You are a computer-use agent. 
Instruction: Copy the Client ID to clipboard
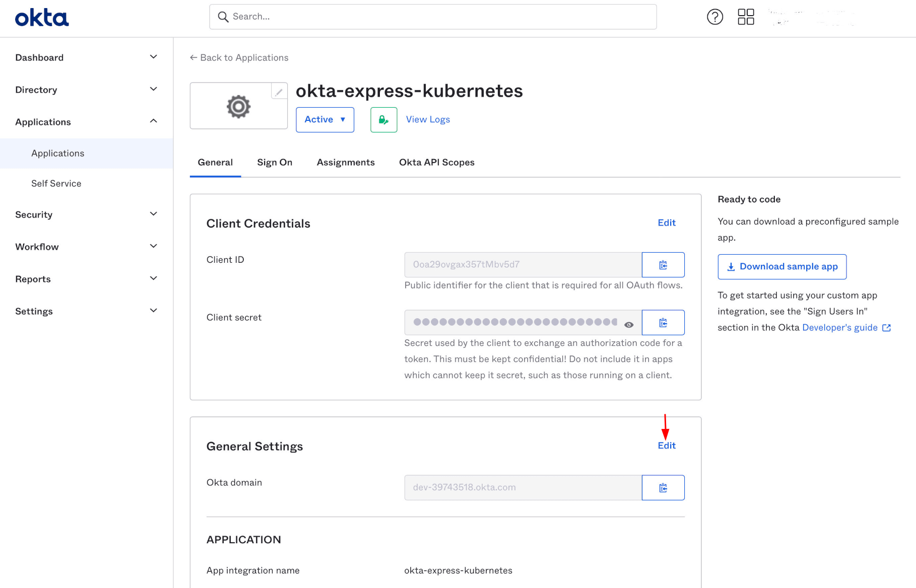(663, 265)
